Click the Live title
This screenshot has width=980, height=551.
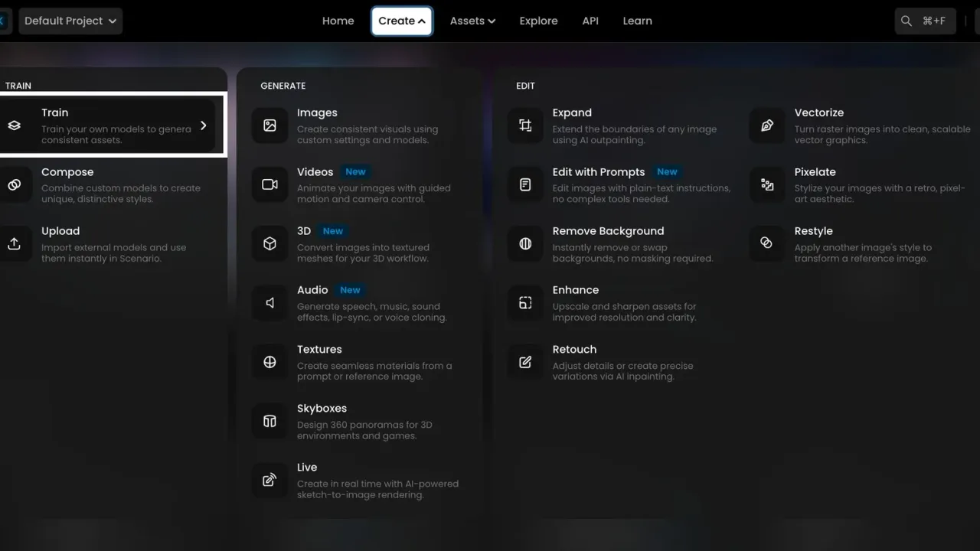[x=307, y=468]
